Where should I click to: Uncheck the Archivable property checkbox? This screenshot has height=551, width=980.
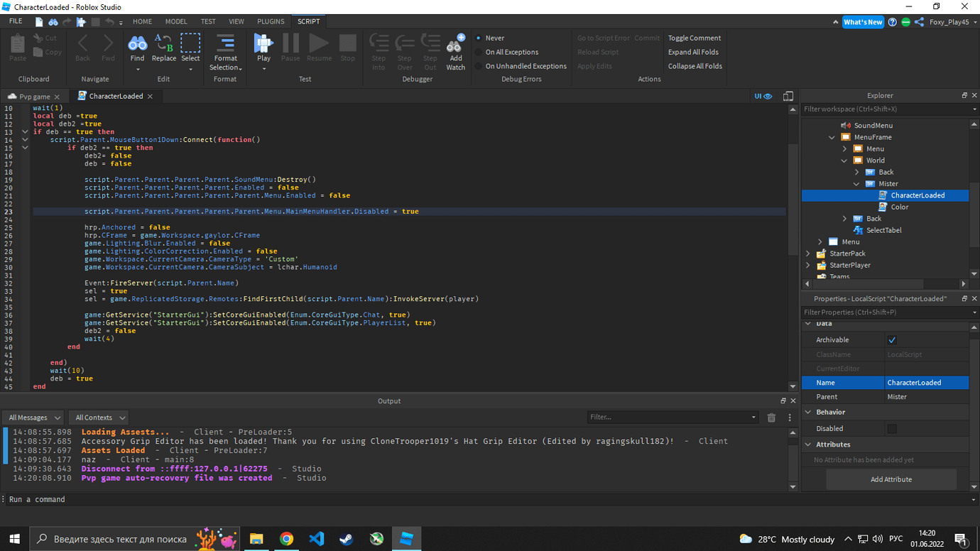[892, 339]
